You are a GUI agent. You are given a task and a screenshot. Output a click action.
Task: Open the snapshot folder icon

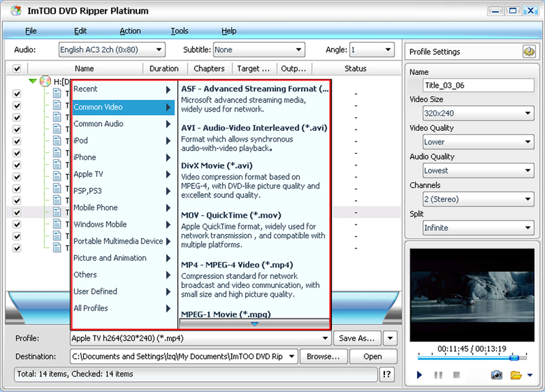tap(516, 375)
